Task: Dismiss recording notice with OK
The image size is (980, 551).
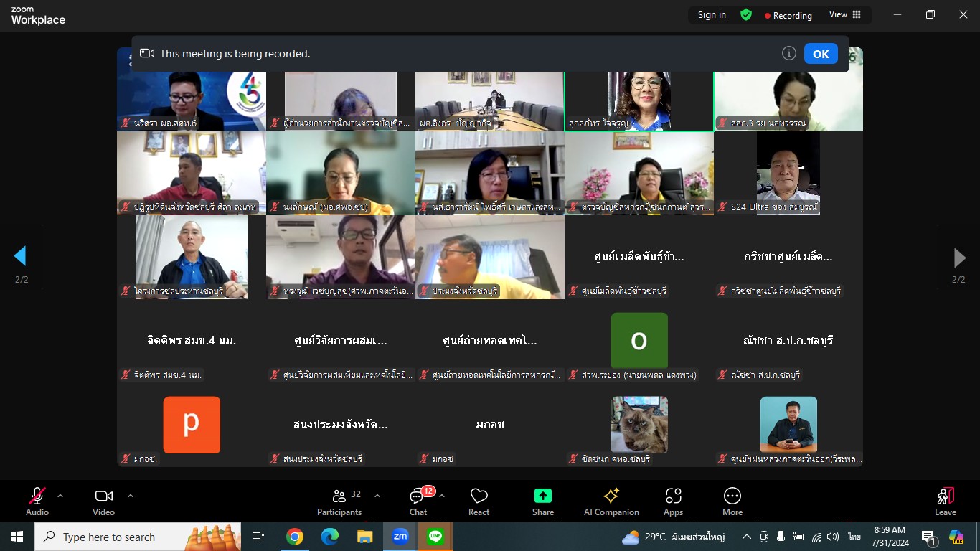Action: click(x=821, y=54)
